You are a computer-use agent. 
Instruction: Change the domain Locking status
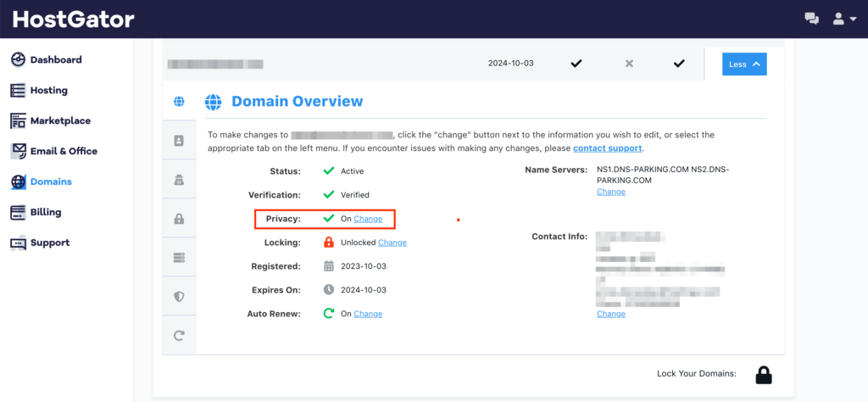pos(392,243)
